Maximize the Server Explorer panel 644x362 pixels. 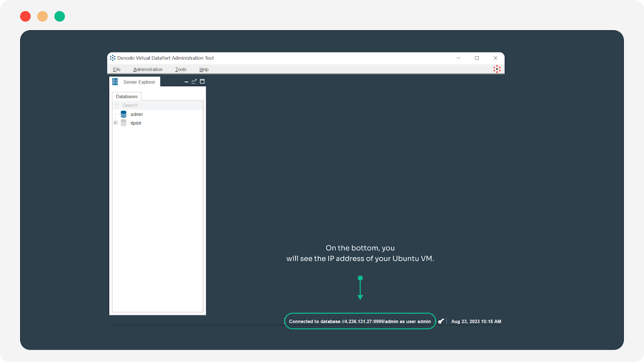(x=202, y=81)
